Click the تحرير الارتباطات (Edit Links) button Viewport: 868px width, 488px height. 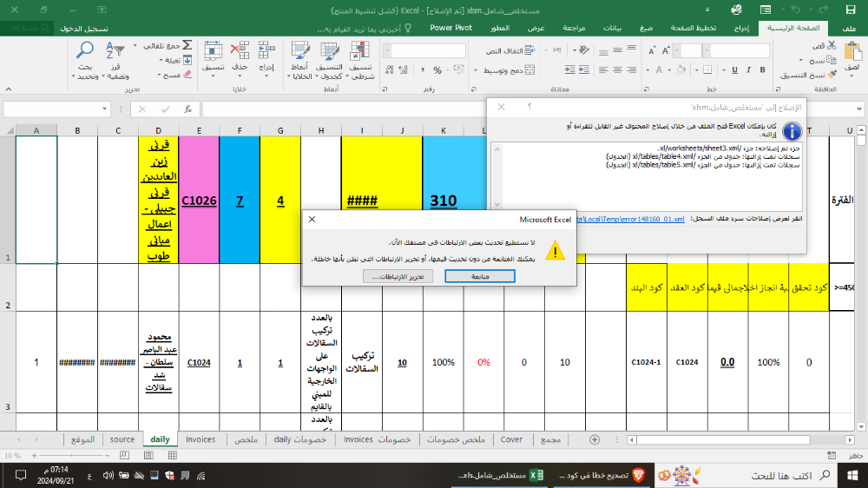[398, 276]
